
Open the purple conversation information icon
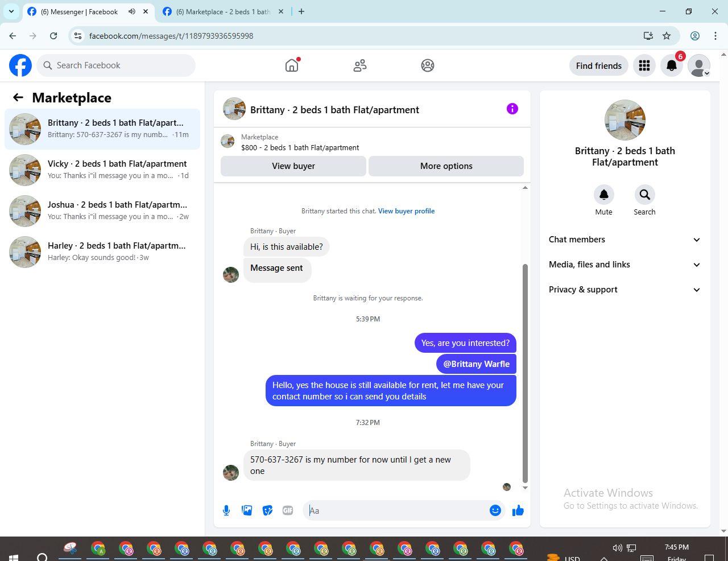tap(512, 109)
